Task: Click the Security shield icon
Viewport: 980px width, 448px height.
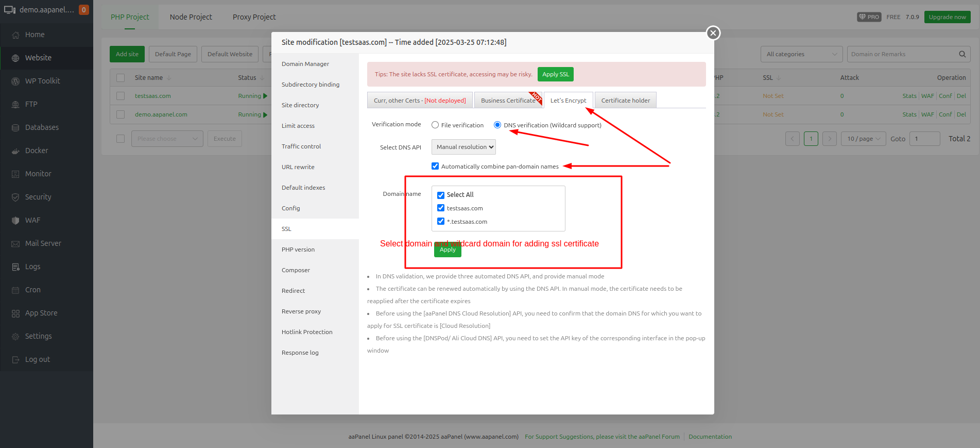Action: tap(15, 197)
